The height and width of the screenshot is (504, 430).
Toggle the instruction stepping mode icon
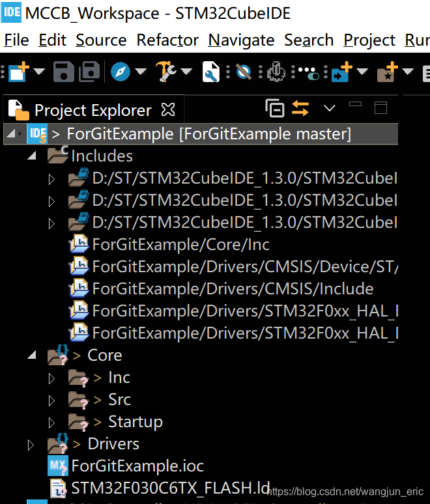pyautogui.click(x=308, y=74)
